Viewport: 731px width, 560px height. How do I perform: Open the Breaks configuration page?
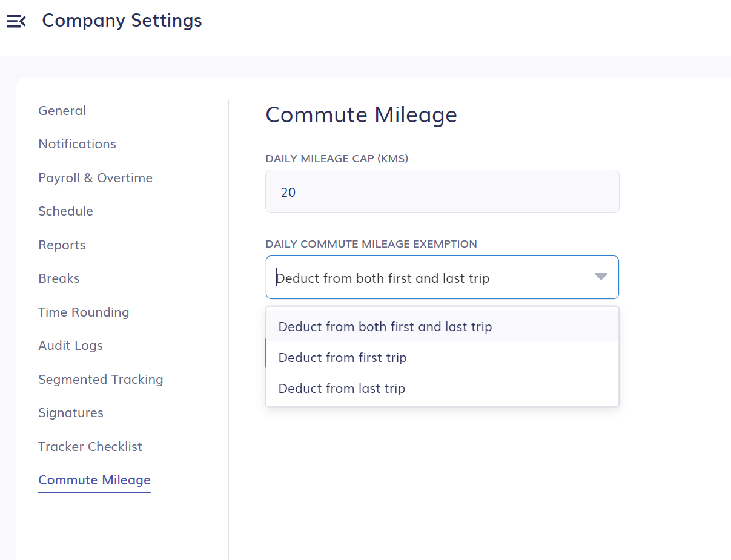tap(59, 278)
